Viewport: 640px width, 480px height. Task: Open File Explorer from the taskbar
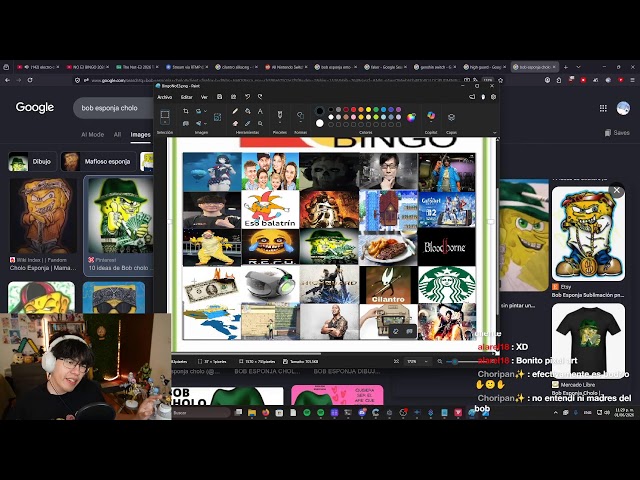click(252, 413)
